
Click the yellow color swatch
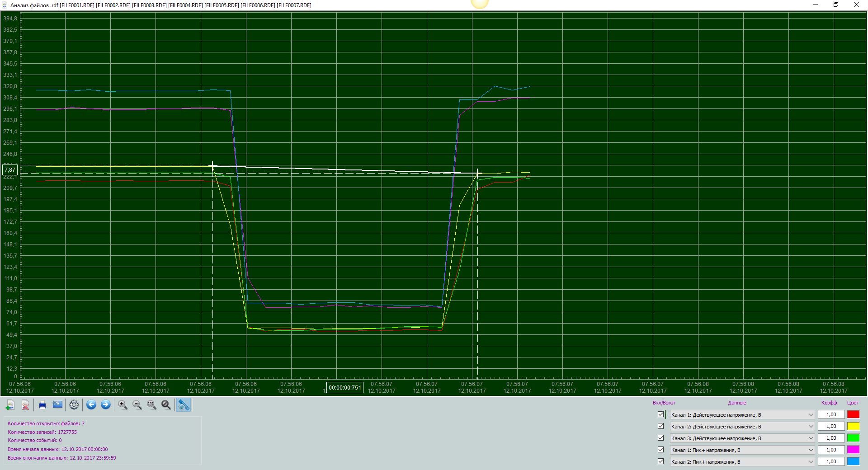[853, 426]
